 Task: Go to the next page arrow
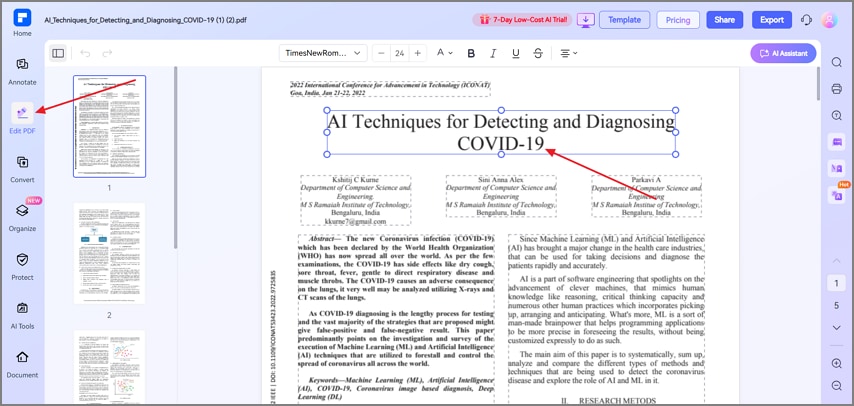837,328
